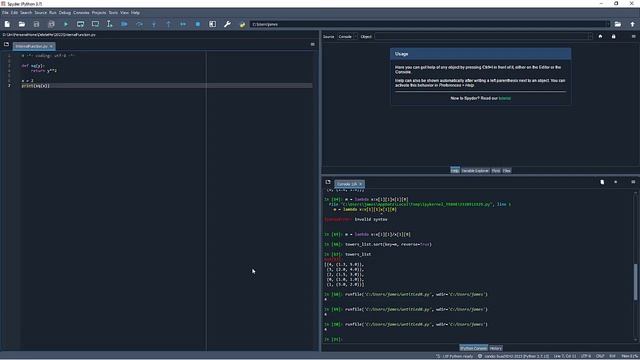
Task: Stop debugging with the blue square icon
Action: (198, 24)
